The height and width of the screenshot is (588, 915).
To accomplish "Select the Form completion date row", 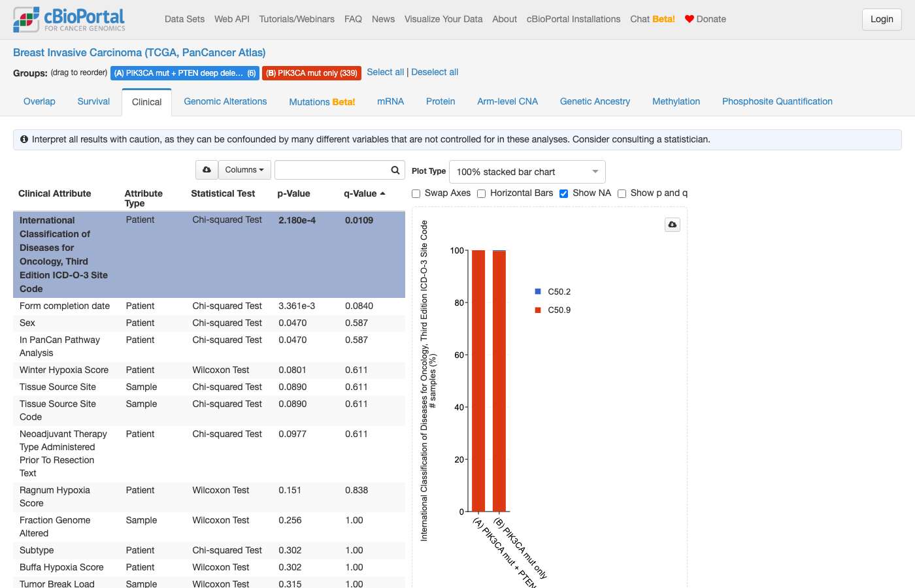I will 209,306.
